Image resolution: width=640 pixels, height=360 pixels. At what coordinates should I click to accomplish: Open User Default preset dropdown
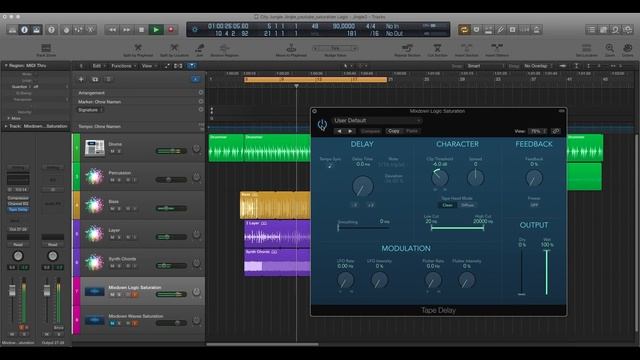[x=376, y=120]
